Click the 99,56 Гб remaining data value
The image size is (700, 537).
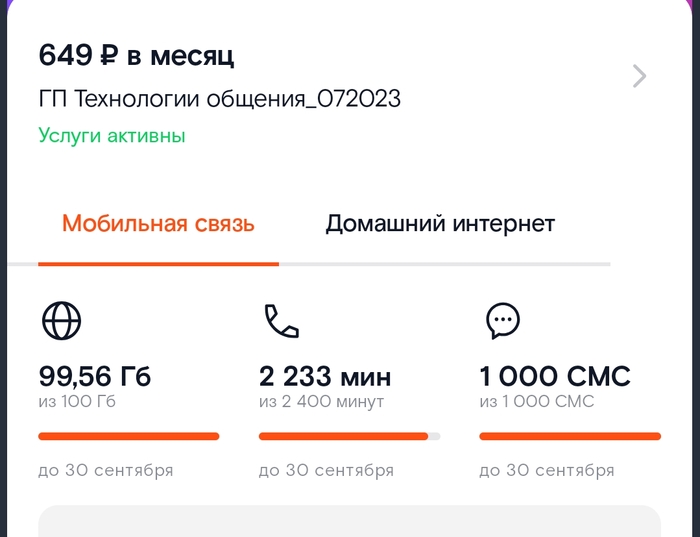pos(95,377)
